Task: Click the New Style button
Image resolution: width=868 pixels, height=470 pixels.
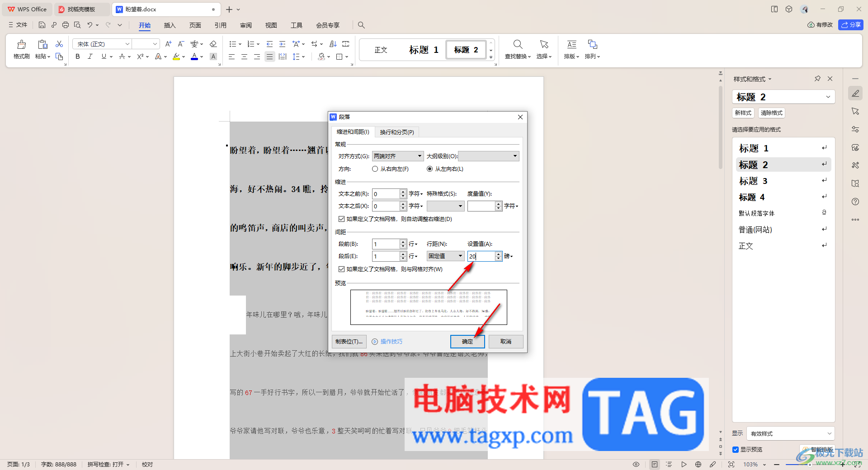Action: click(743, 113)
